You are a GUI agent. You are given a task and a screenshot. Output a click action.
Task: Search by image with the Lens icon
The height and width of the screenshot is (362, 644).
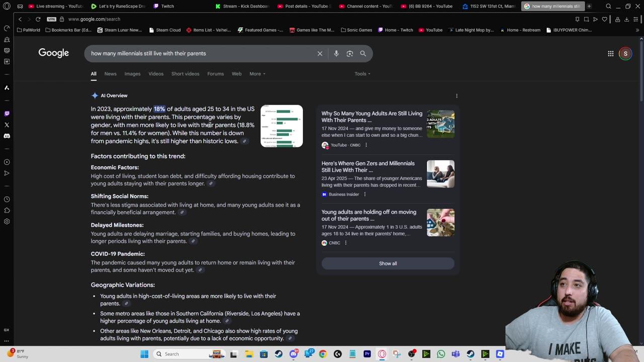[x=350, y=53]
